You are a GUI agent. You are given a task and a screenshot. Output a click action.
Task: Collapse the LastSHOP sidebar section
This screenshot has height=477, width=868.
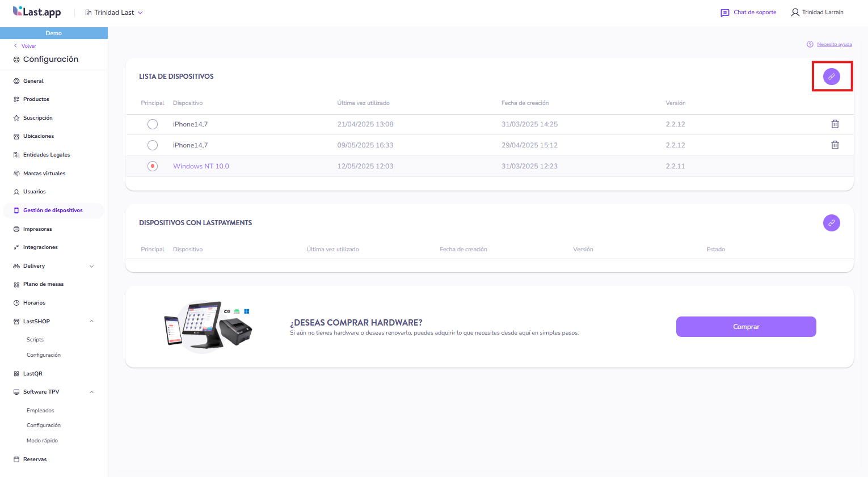[x=91, y=322]
